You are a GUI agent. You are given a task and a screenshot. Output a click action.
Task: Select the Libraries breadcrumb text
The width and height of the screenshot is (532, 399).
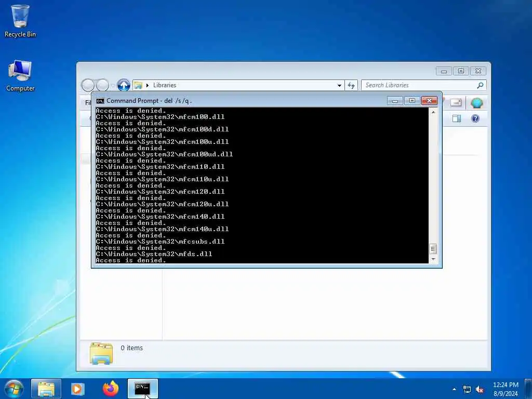(x=165, y=85)
